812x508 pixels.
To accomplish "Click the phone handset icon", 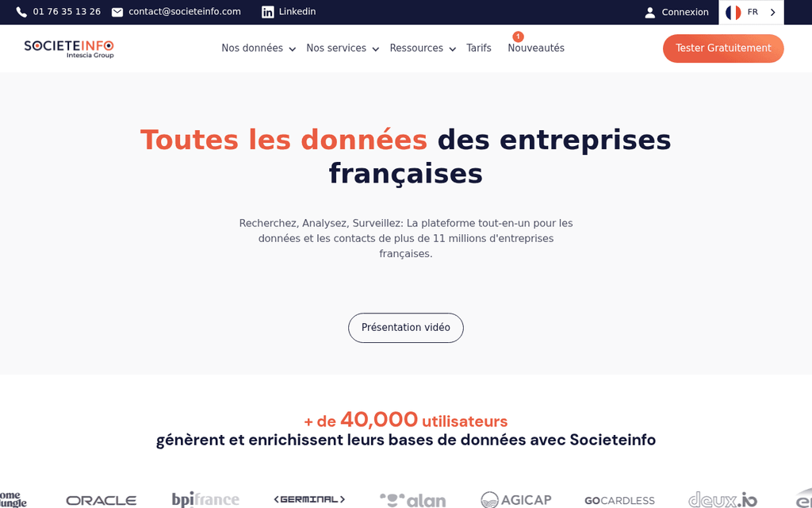I will pyautogui.click(x=21, y=12).
